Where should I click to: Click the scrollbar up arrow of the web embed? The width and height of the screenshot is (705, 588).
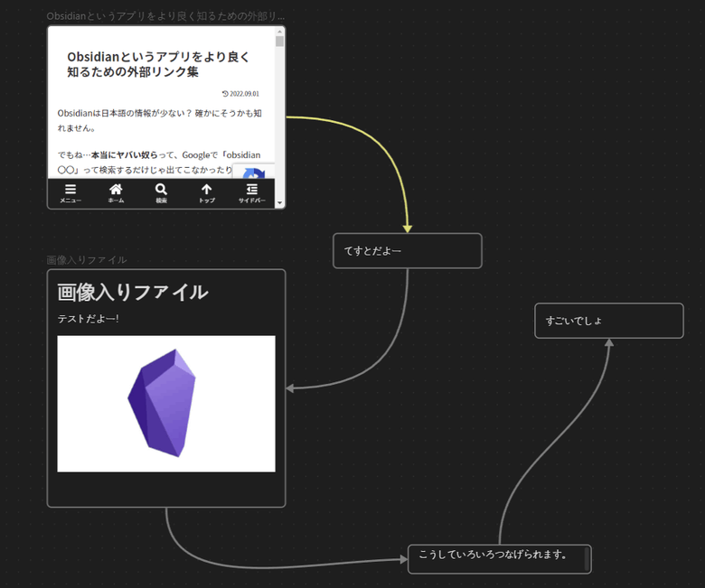(x=279, y=32)
